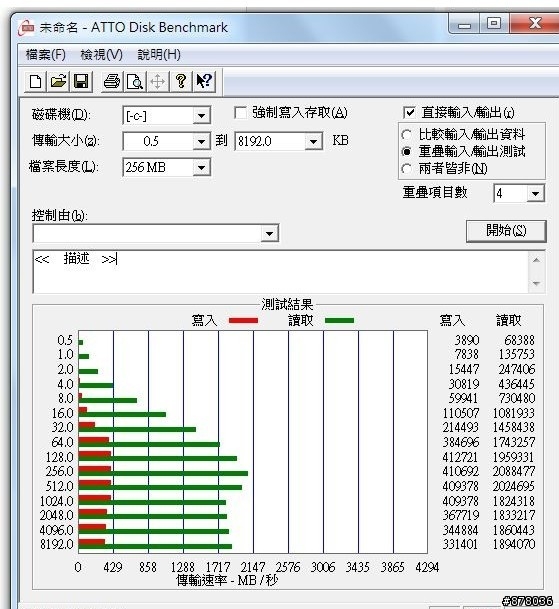Click the 4294 axis tick label
The width and height of the screenshot is (559, 609).
427,567
